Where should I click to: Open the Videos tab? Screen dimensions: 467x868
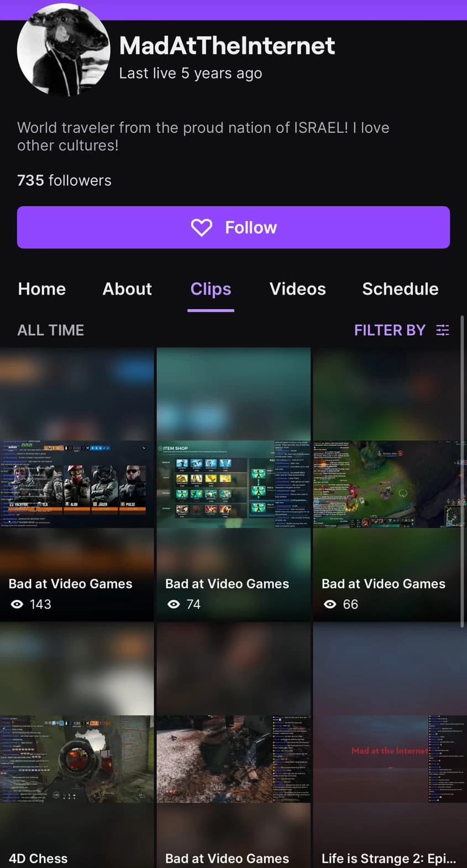pos(297,289)
